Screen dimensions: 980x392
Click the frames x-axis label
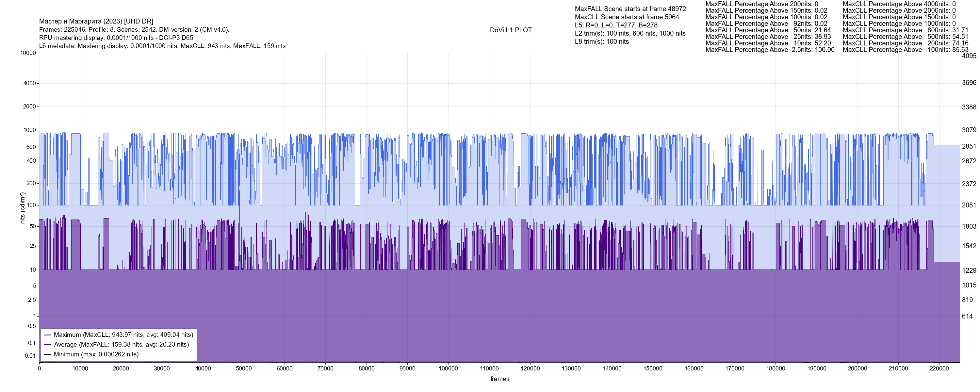point(499,379)
